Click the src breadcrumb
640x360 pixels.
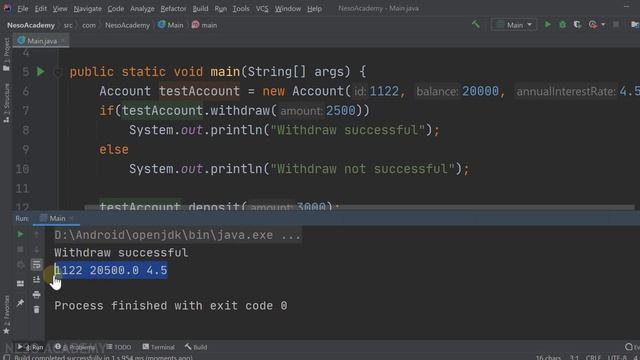pyautogui.click(x=68, y=25)
